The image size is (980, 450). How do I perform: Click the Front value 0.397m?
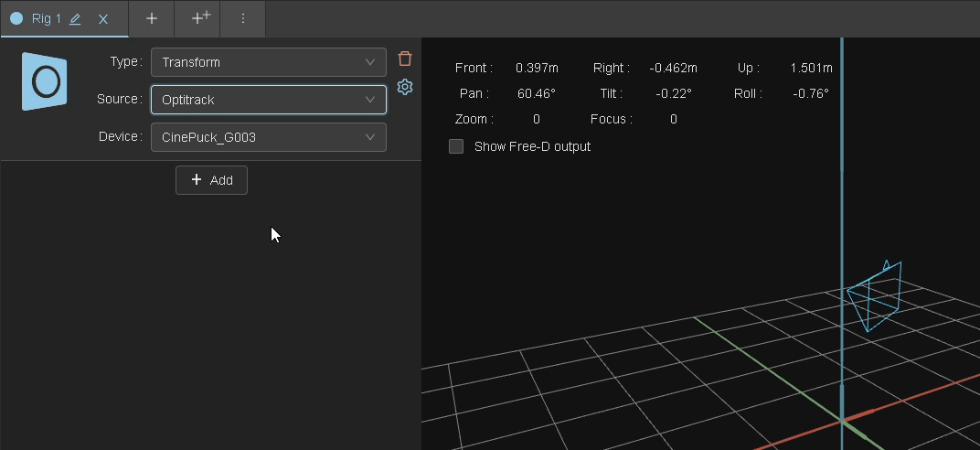pos(537,68)
